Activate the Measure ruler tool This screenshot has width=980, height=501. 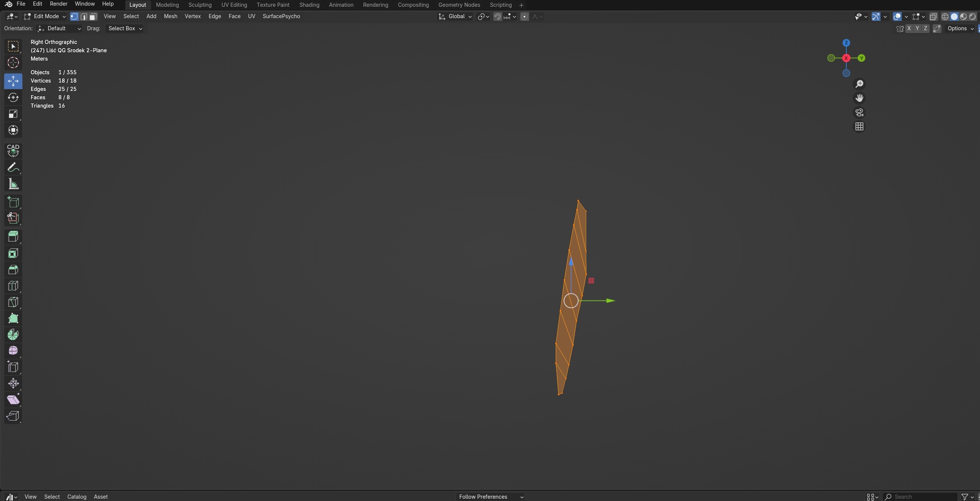tap(13, 184)
